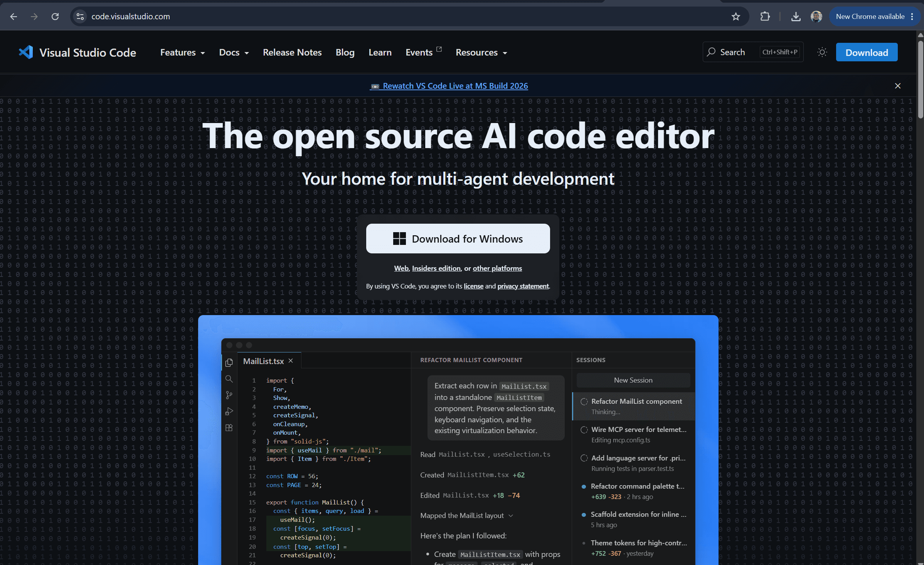
Task: Click the Source Control icon in the editor sidebar
Action: click(229, 395)
